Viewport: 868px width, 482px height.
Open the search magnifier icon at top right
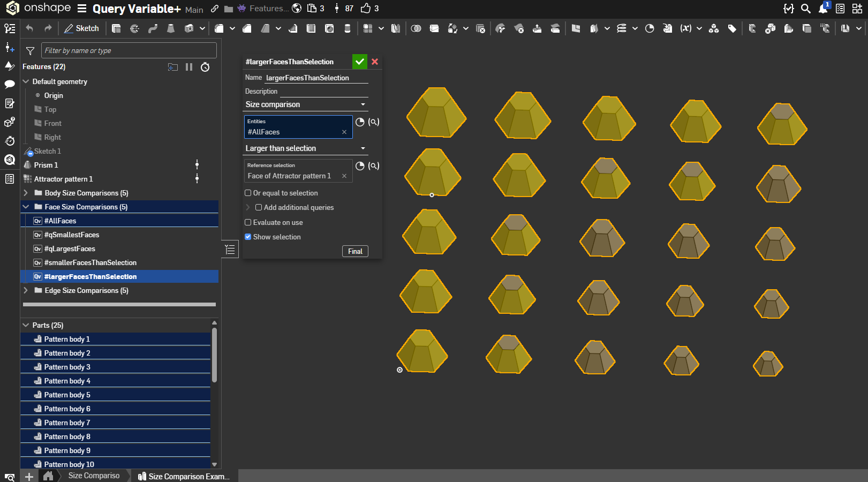[x=805, y=9]
